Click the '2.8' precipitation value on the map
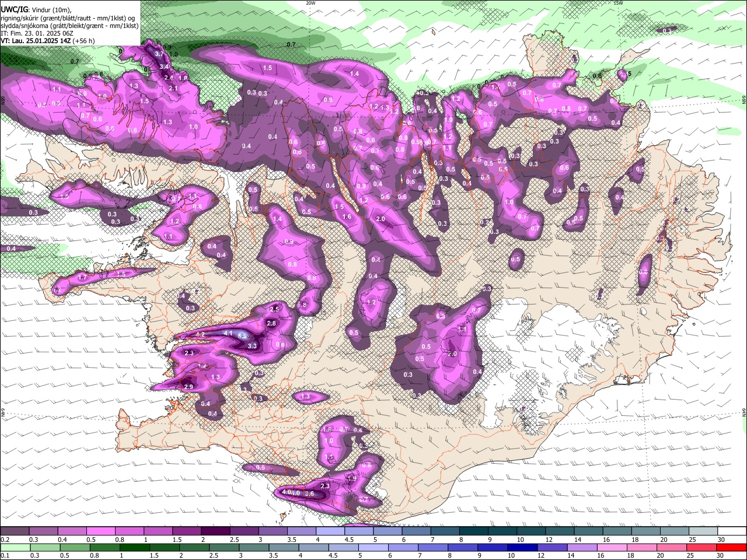This screenshot has width=747, height=560. coord(271,323)
